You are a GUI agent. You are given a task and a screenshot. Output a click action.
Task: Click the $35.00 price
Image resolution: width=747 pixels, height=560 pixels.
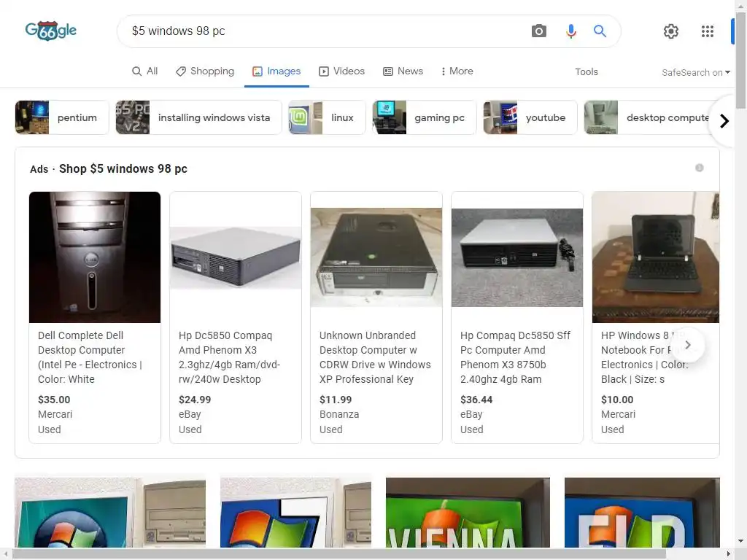[54, 400]
